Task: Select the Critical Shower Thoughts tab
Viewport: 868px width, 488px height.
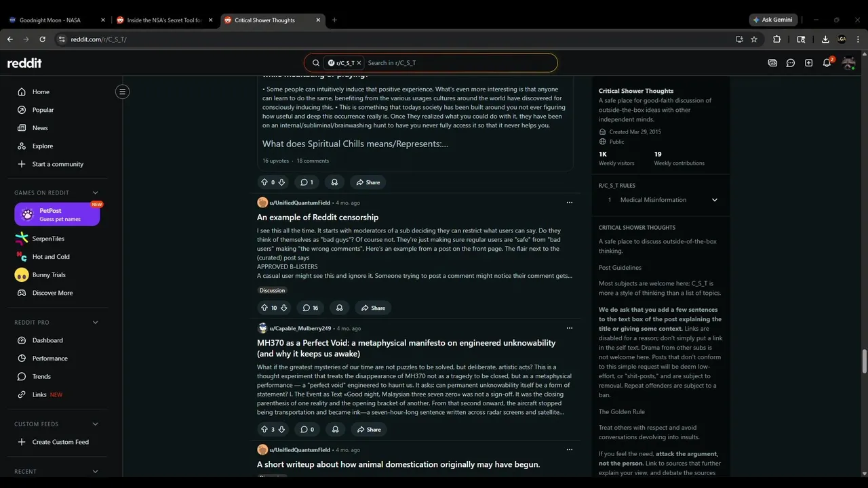Action: (272, 20)
